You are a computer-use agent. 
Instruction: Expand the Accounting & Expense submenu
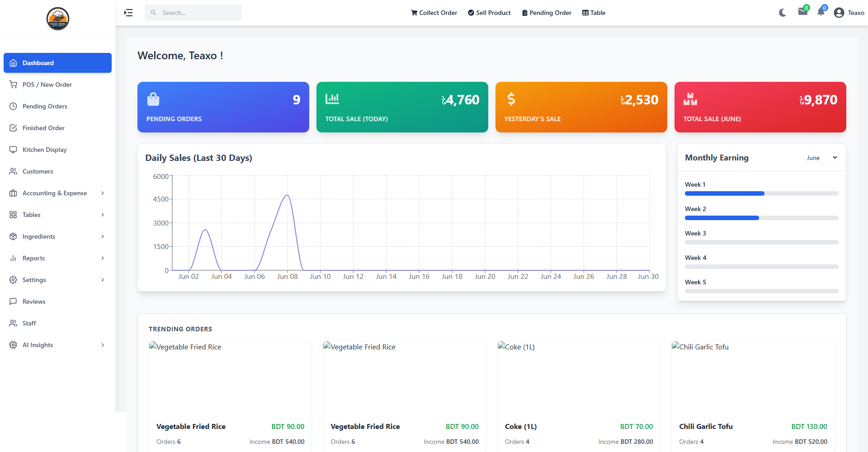(x=57, y=193)
